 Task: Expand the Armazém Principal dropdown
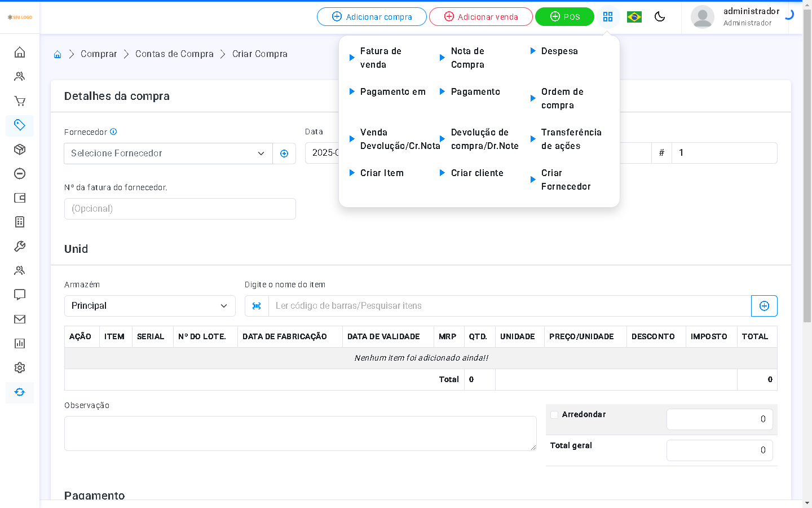pos(149,306)
